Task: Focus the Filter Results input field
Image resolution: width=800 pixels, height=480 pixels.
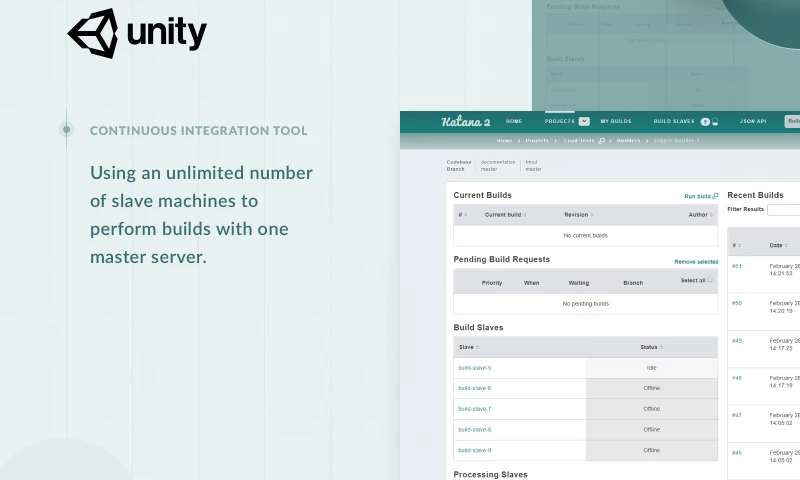Action: pyautogui.click(x=784, y=210)
